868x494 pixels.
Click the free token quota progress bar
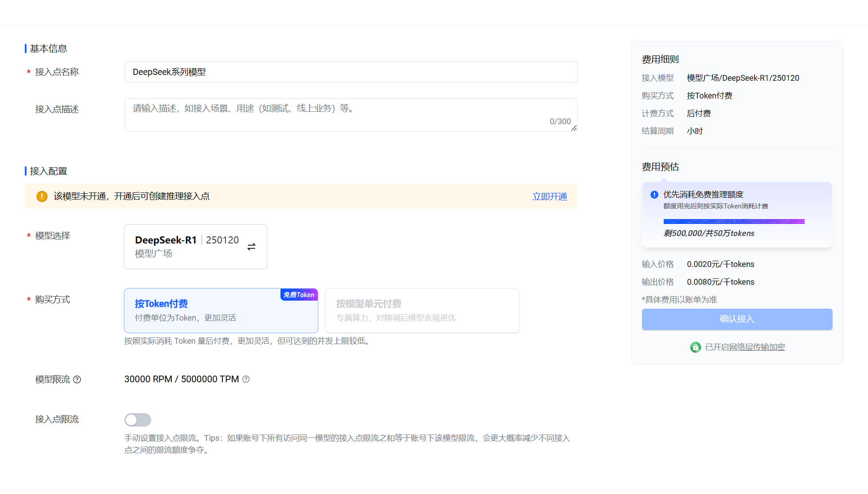coord(734,221)
